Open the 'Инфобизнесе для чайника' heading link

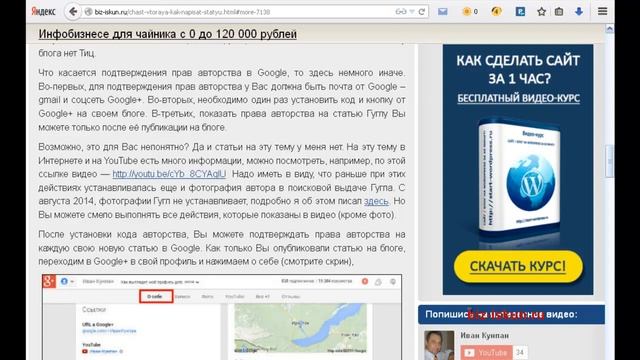tap(168, 34)
